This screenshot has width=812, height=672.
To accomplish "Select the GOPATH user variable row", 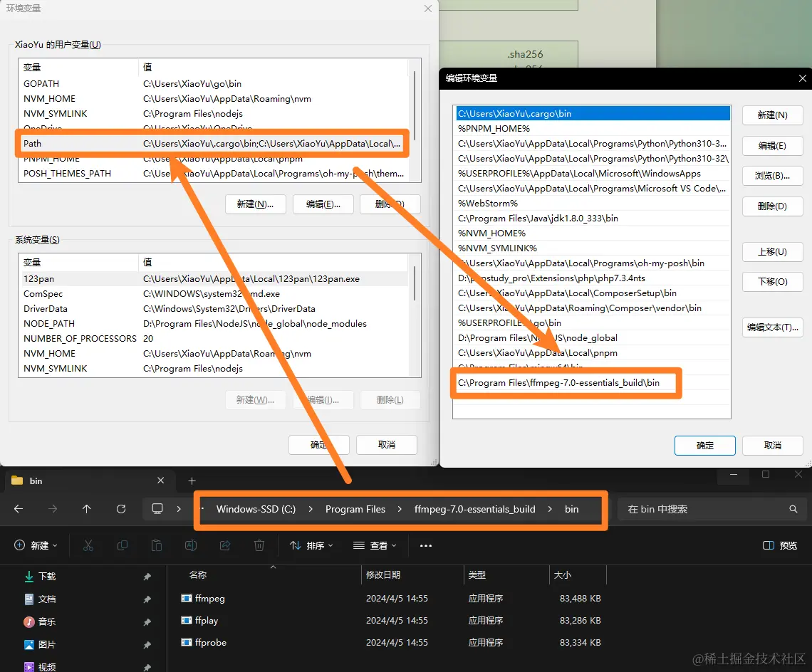I will pyautogui.click(x=213, y=83).
